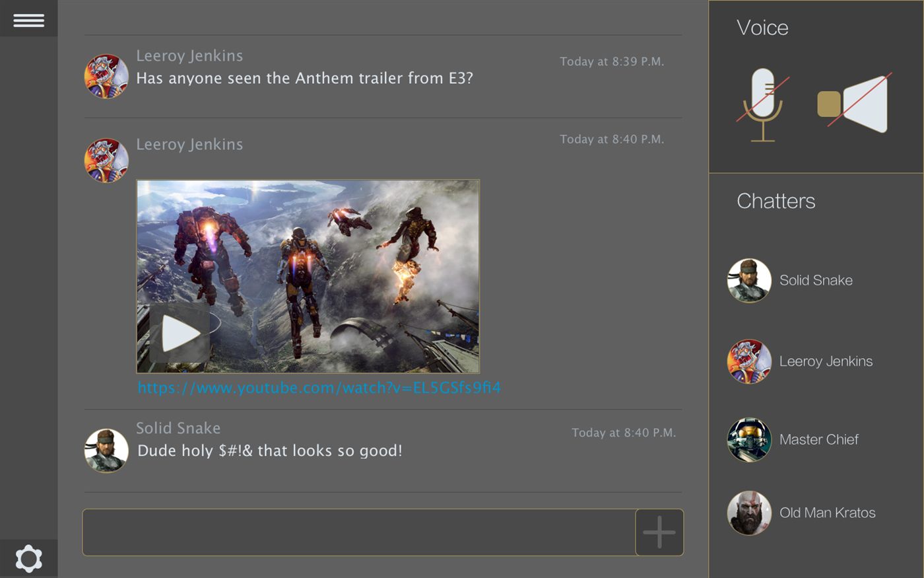The height and width of the screenshot is (578, 924).
Task: Click Leeroy Jenkins avatar on 8:40 message
Action: tap(106, 161)
